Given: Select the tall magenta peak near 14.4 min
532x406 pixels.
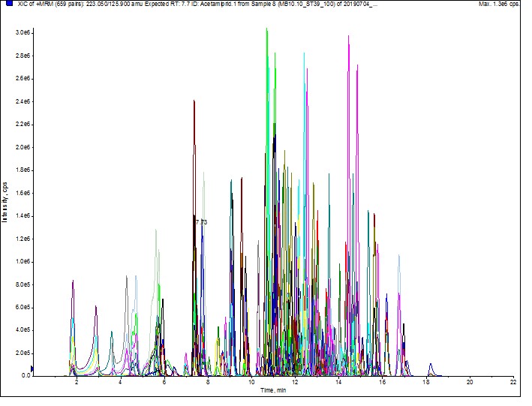Looking at the screenshot, I should click(348, 38).
